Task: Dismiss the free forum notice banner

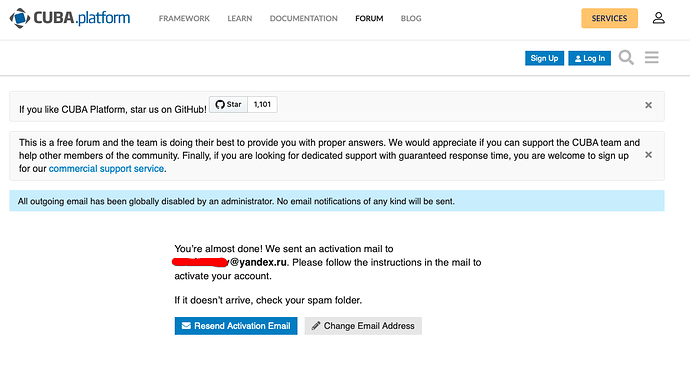Action: coord(648,155)
